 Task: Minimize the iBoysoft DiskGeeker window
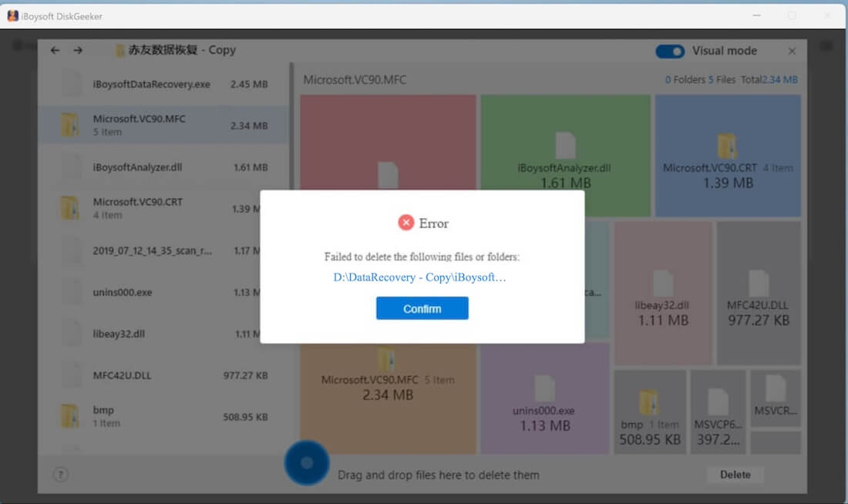point(756,15)
